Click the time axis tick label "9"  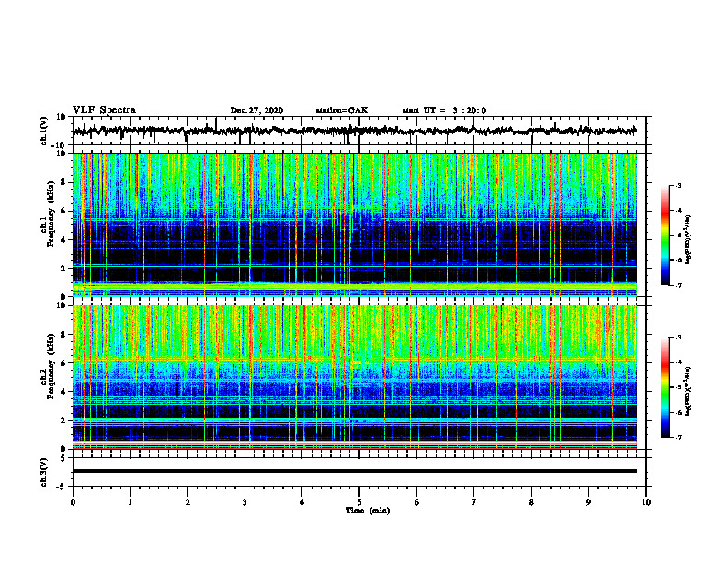pyautogui.click(x=588, y=502)
